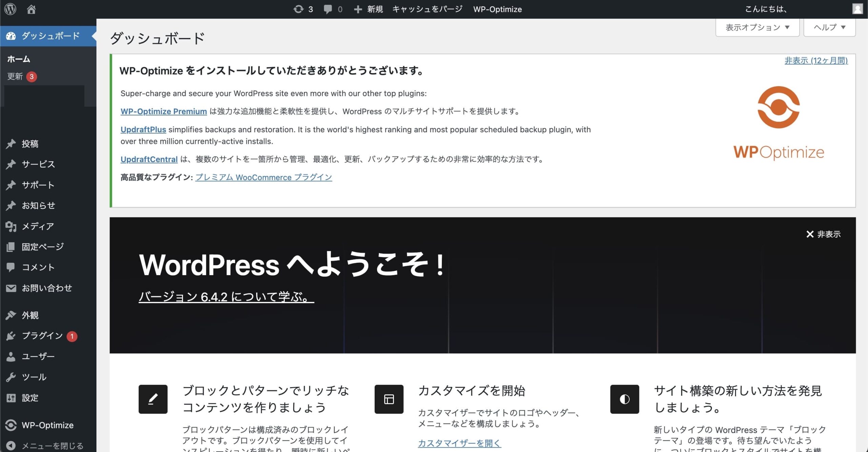This screenshot has width=868, height=452.
Task: Click the WP-Optimize icon in the sidebar
Action: pos(11,425)
